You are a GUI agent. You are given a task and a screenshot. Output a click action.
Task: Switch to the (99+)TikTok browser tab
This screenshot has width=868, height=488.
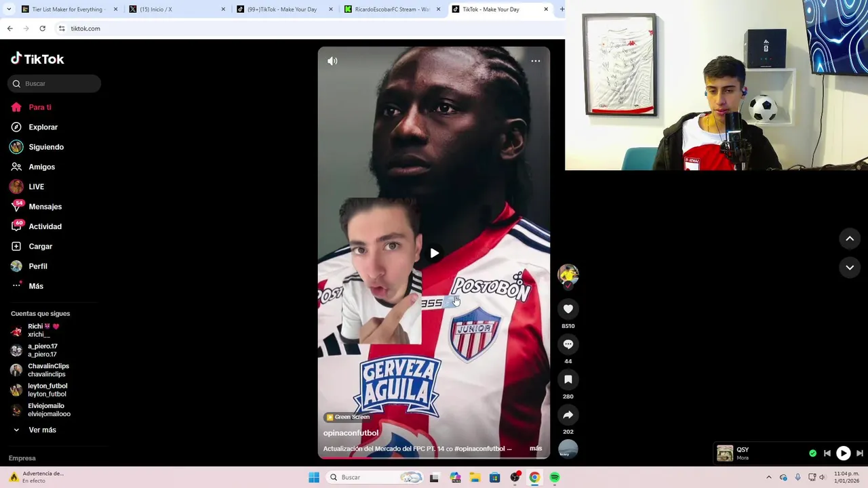pyautogui.click(x=285, y=9)
